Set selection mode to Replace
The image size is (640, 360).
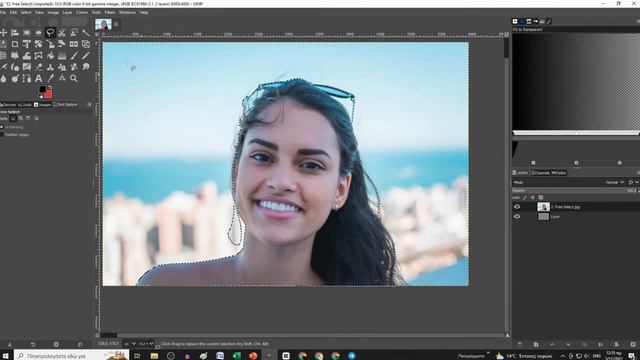(13, 118)
